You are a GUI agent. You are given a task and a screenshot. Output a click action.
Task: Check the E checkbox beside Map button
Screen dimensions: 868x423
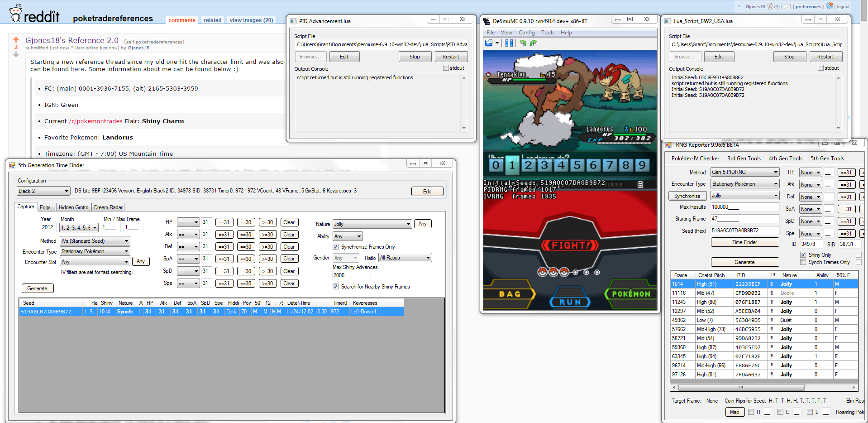[x=780, y=412]
